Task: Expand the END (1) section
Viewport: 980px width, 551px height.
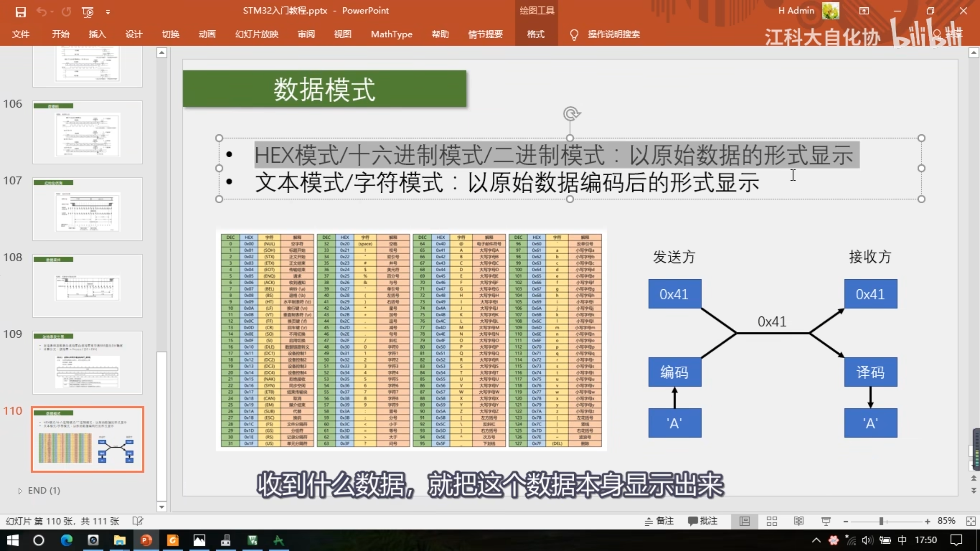Action: pyautogui.click(x=20, y=491)
